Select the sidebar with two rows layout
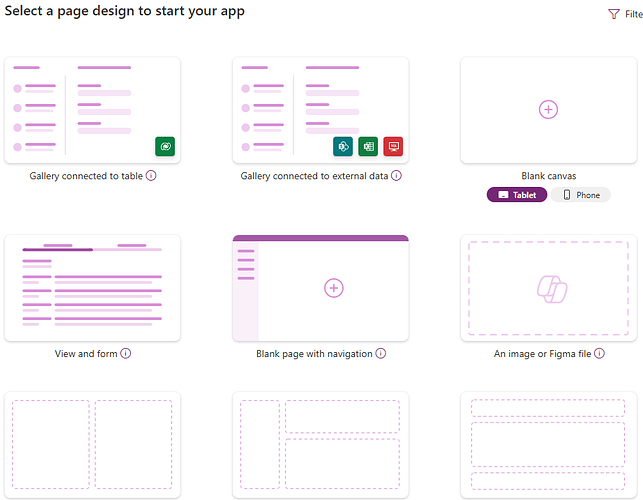 tap(320, 445)
